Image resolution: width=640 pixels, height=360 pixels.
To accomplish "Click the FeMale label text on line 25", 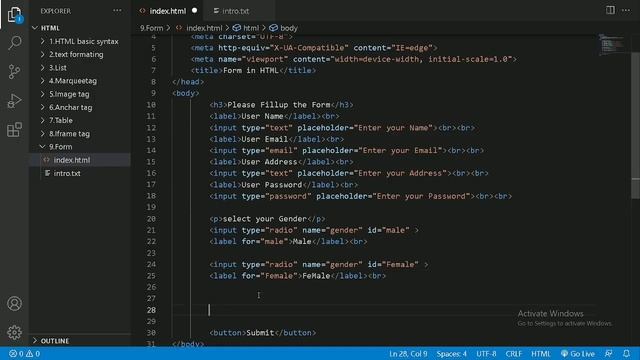I will (316, 276).
